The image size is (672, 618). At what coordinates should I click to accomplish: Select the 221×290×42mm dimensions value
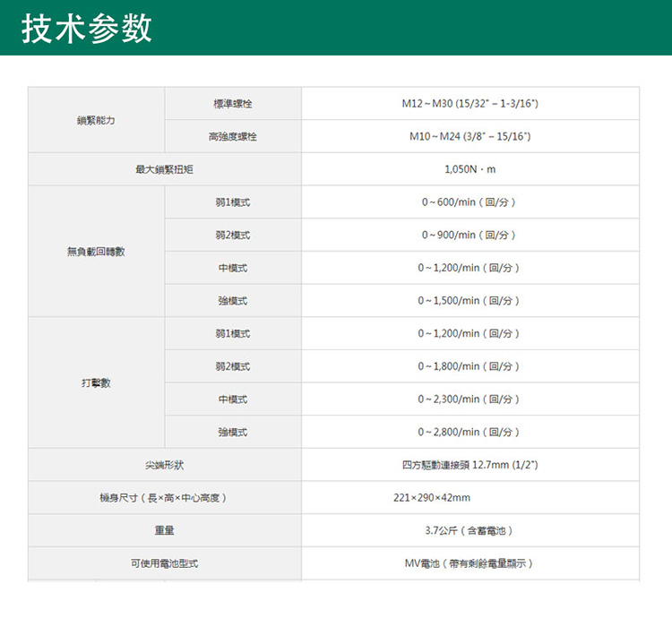point(432,497)
